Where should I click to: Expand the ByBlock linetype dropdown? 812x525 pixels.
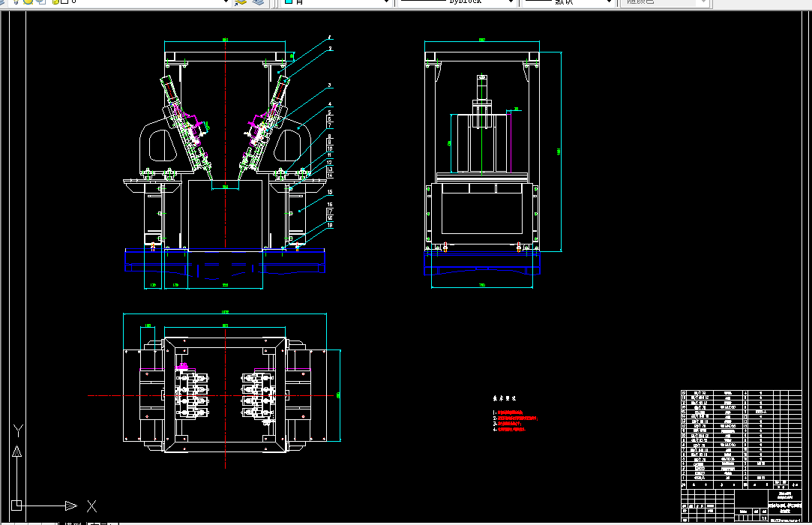click(x=511, y=2)
